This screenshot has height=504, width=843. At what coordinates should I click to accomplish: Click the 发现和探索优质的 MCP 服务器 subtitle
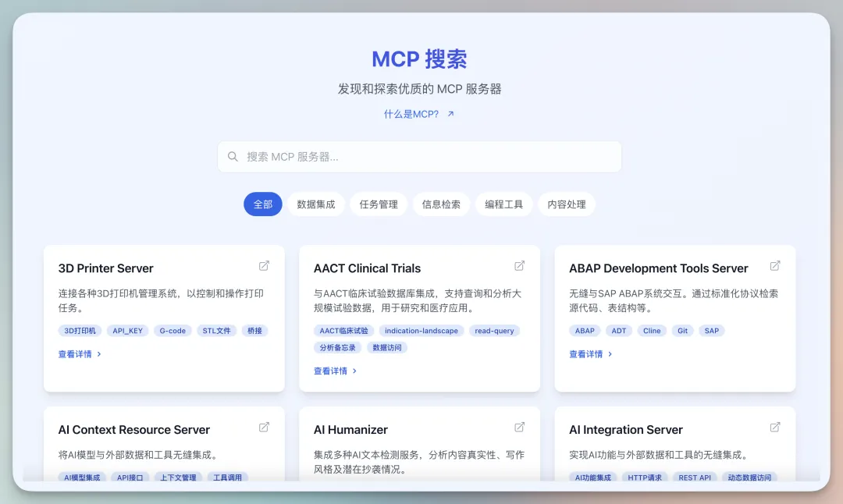(419, 89)
